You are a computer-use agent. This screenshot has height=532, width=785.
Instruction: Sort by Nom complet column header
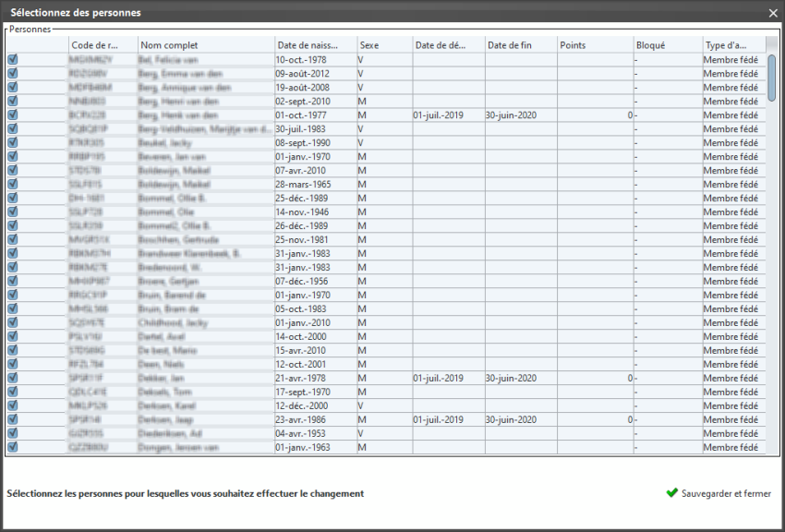[206, 45]
